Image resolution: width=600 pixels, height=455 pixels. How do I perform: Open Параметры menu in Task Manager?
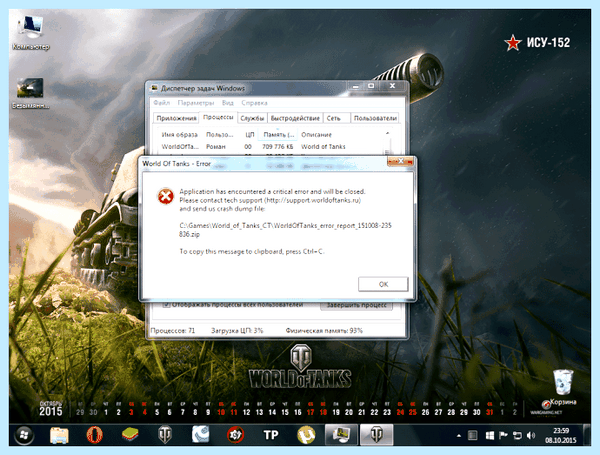coord(196,103)
